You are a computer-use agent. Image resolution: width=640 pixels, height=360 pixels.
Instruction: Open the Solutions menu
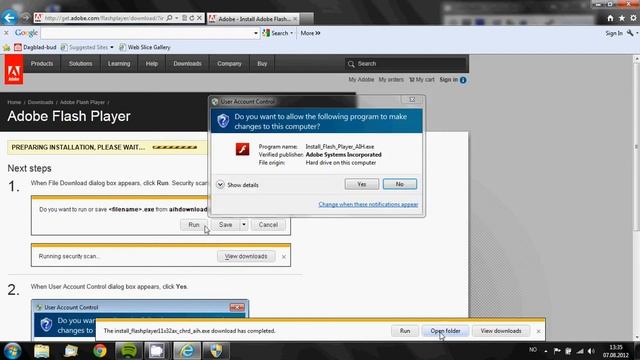80,64
